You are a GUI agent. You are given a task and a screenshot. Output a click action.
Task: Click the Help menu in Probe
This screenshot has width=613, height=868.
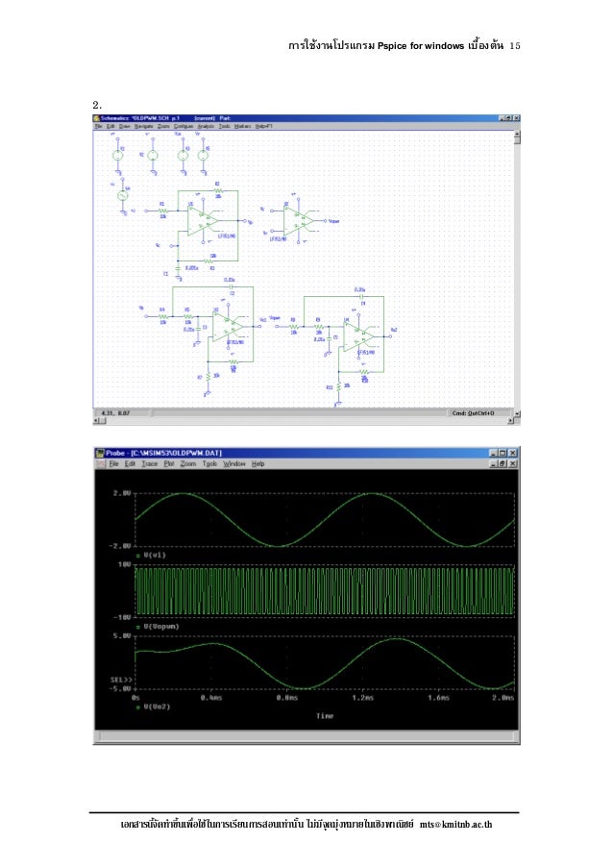tap(258, 463)
